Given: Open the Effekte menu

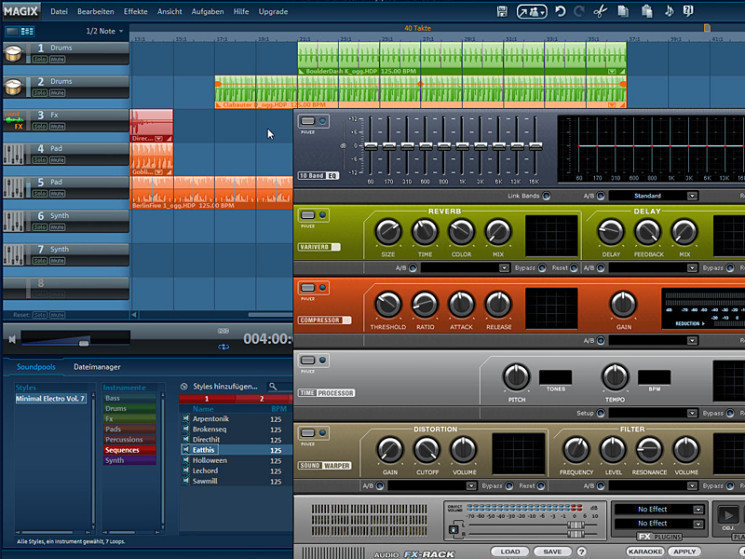Looking at the screenshot, I should 135,11.
